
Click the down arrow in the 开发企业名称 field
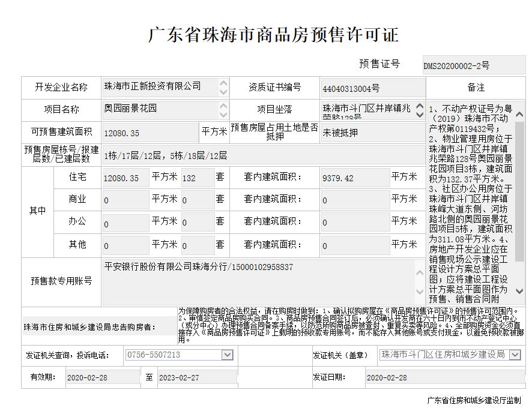[223, 92]
